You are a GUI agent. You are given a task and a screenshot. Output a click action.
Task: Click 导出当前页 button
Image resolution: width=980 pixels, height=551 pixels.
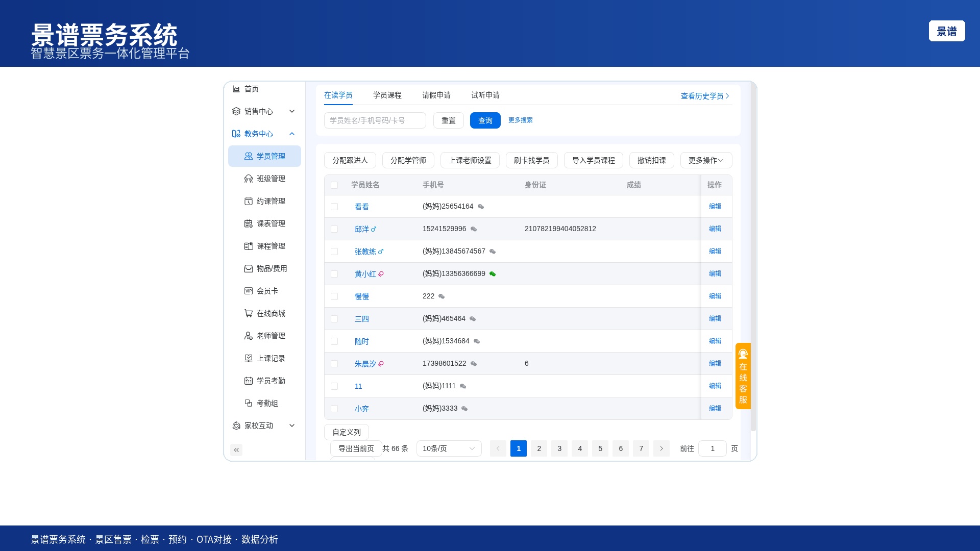[x=356, y=448]
